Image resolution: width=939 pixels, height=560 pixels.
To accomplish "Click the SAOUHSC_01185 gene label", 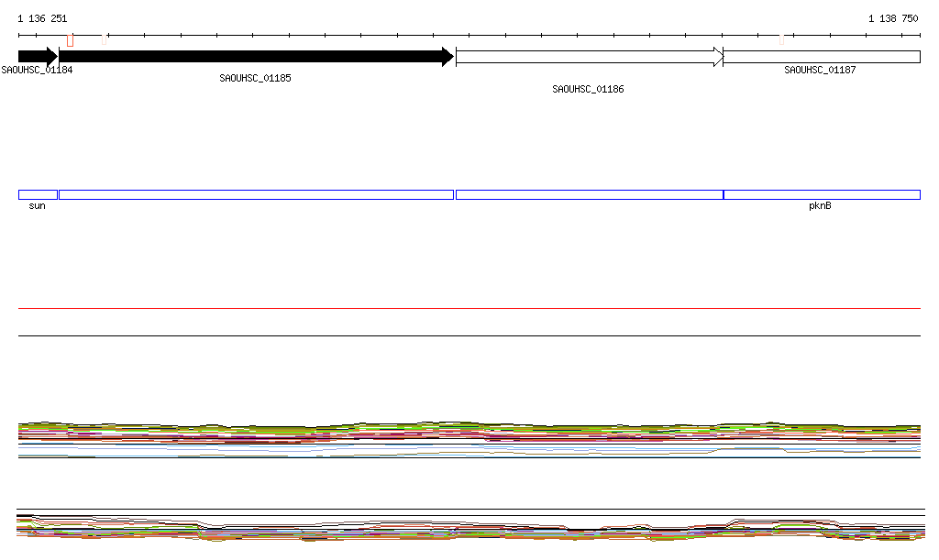I will 255,79.
